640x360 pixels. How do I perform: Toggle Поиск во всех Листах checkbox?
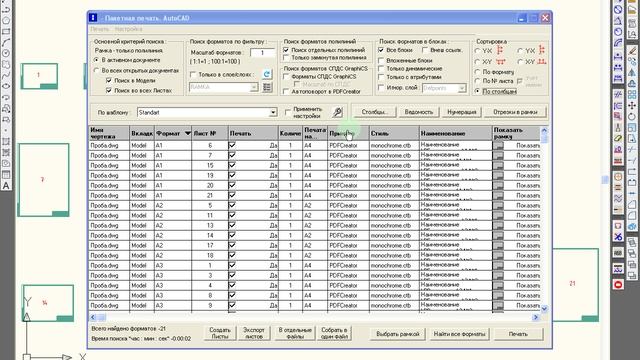coord(109,90)
